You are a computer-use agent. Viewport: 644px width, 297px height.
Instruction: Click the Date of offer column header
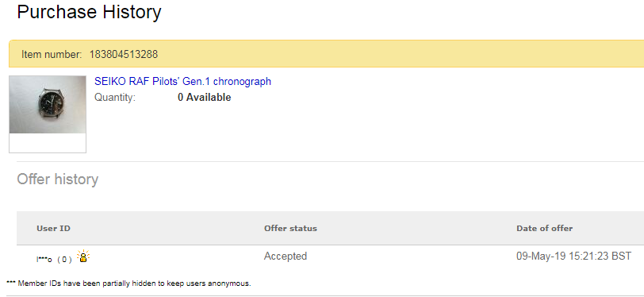coord(544,228)
